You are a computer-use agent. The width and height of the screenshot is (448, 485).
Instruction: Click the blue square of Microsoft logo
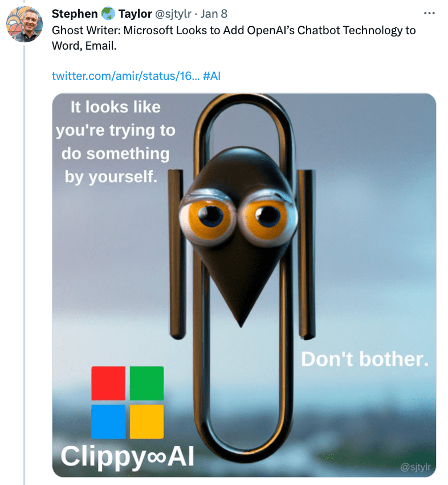(108, 421)
